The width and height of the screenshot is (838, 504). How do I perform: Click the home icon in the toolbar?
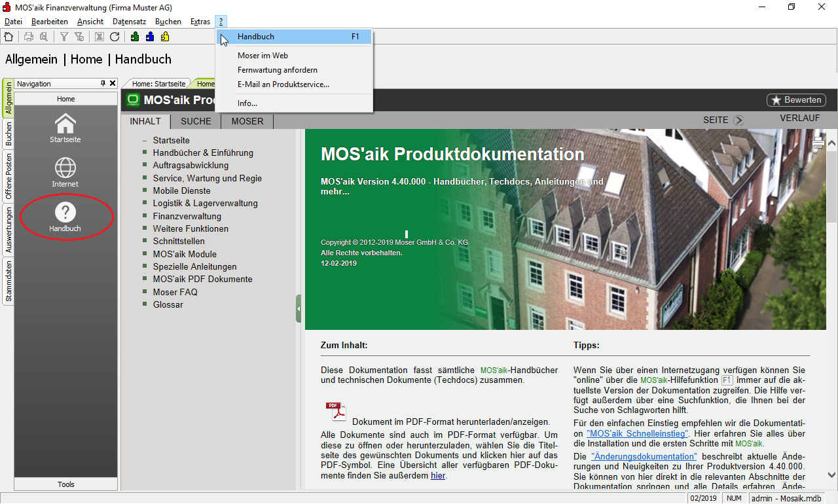click(x=9, y=37)
